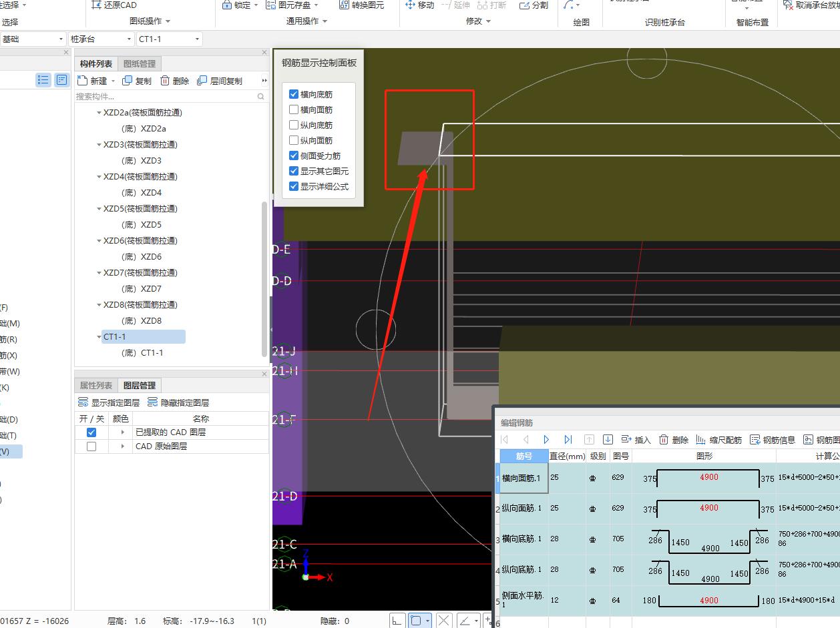Image resolution: width=840 pixels, height=628 pixels.
Task: Click 插入 insert rebar row
Action: 636,440
